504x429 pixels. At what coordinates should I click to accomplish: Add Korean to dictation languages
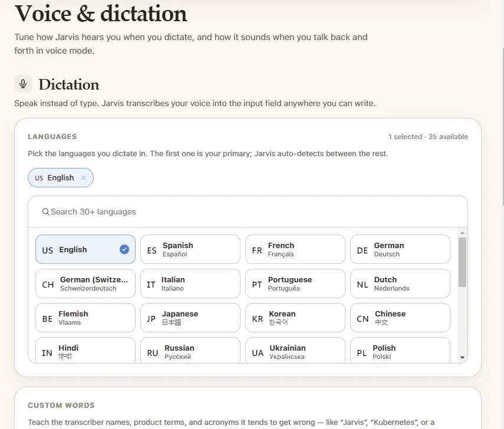click(x=295, y=318)
